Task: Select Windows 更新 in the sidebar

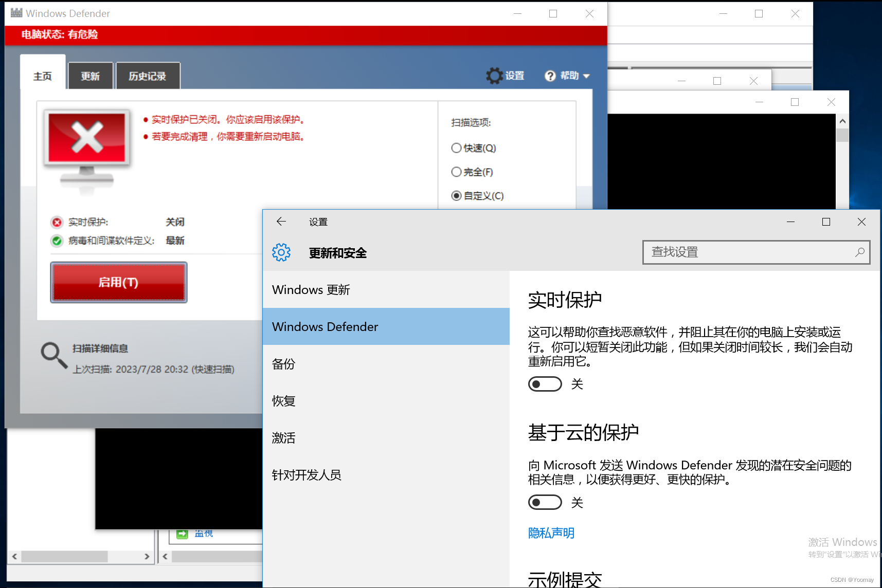Action: click(x=386, y=290)
